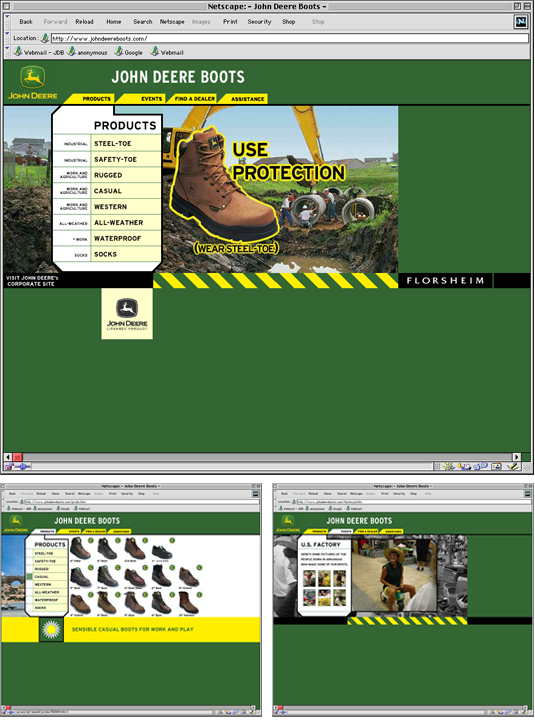Click the photo of woman in straw hat

click(x=394, y=576)
